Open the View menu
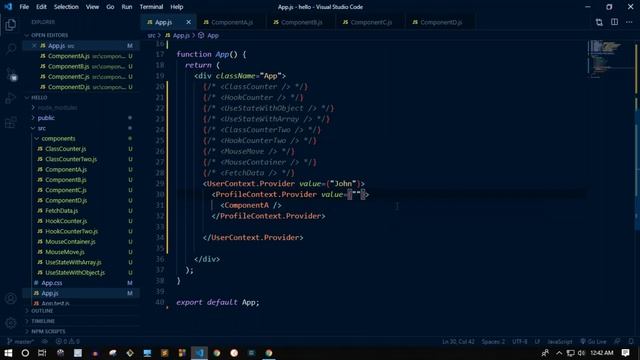The height and width of the screenshot is (360, 640). (92, 7)
